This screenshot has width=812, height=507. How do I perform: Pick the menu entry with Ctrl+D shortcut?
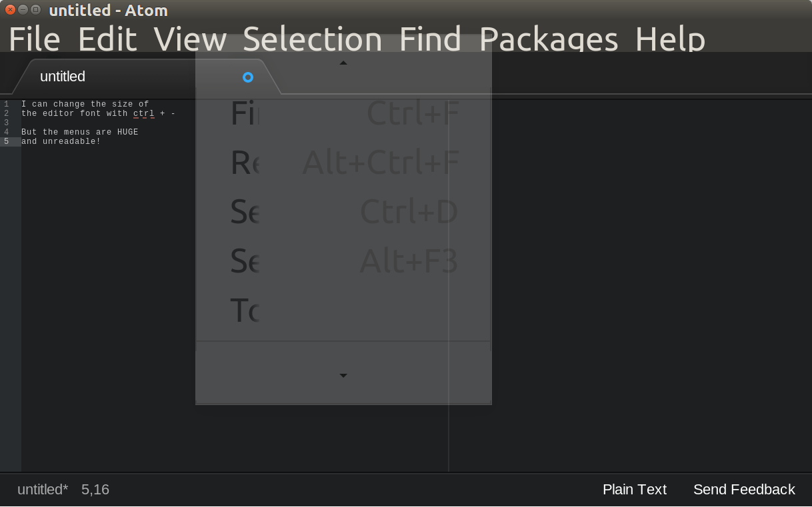pos(343,212)
